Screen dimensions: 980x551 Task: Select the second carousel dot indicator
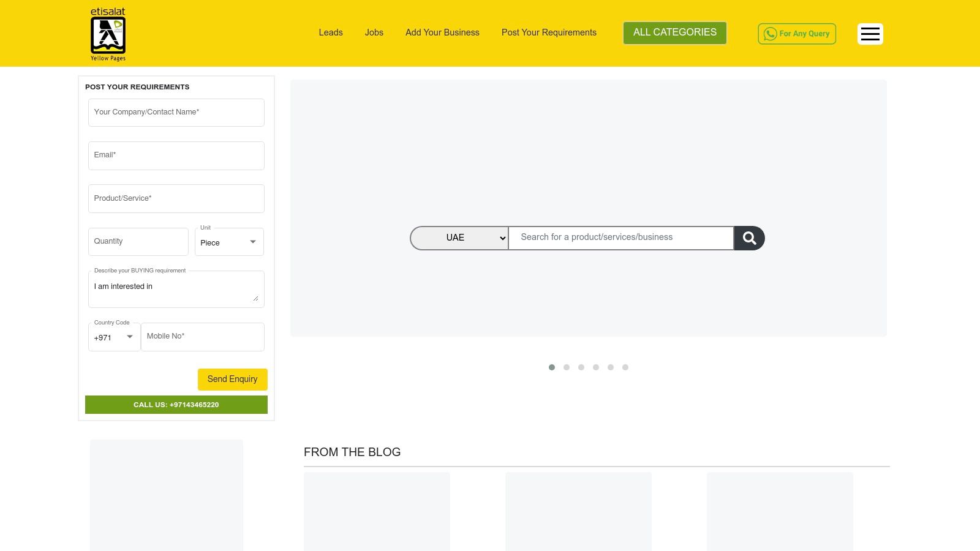[567, 367]
